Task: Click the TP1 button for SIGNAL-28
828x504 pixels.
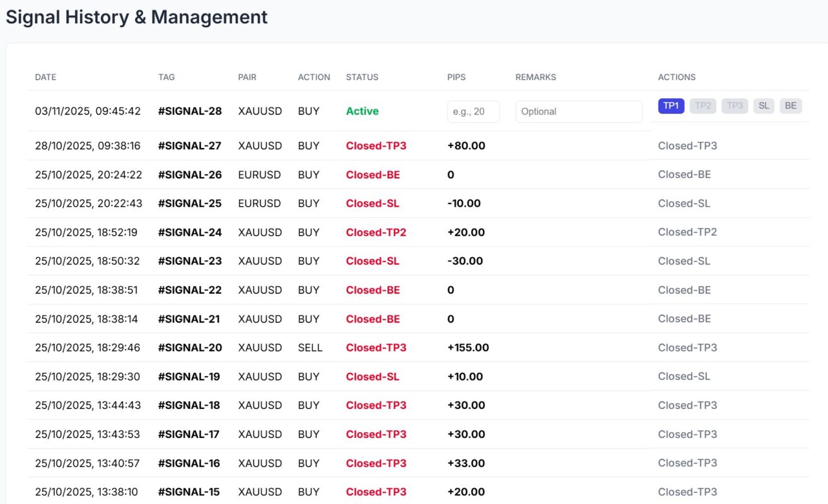Action: 671,106
